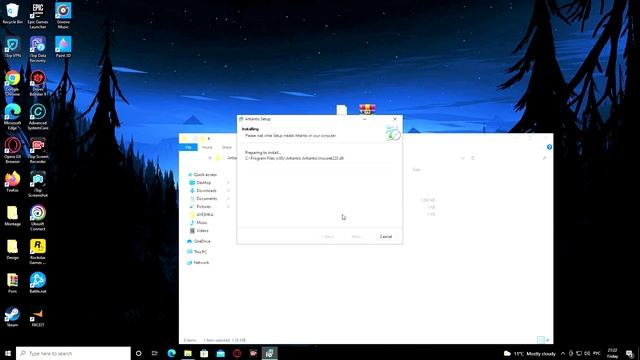640x360 pixels.
Task: Launch Epic Games Launcher from desktop
Action: [x=38, y=16]
